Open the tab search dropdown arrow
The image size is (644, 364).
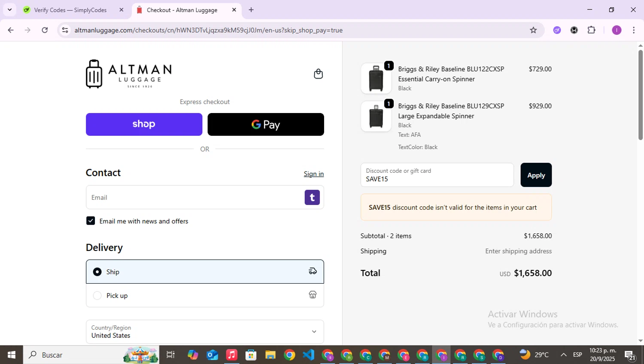9,10
